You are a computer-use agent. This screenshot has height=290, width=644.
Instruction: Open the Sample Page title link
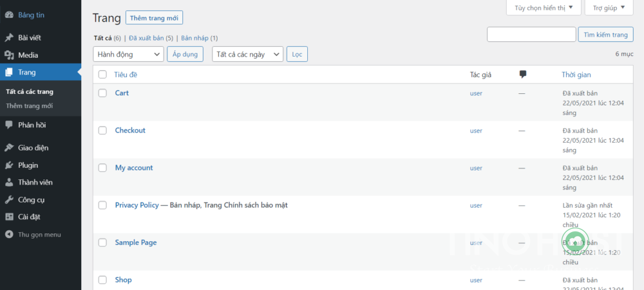coord(135,242)
